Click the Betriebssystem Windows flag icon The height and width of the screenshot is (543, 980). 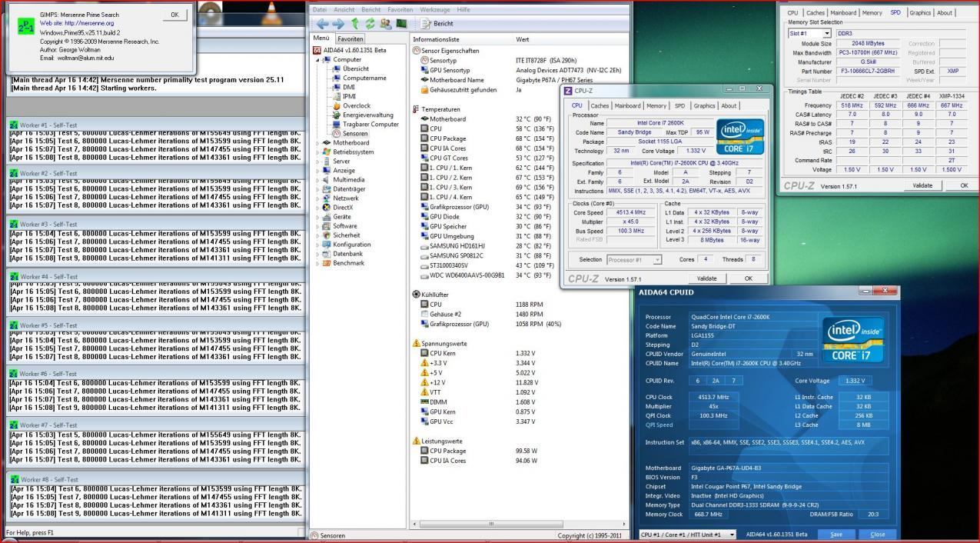coord(327,152)
